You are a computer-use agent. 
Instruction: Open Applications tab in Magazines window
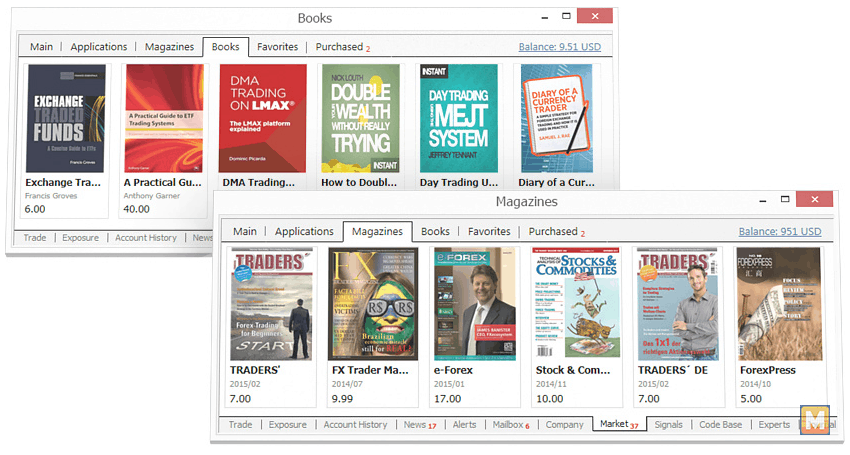(304, 232)
